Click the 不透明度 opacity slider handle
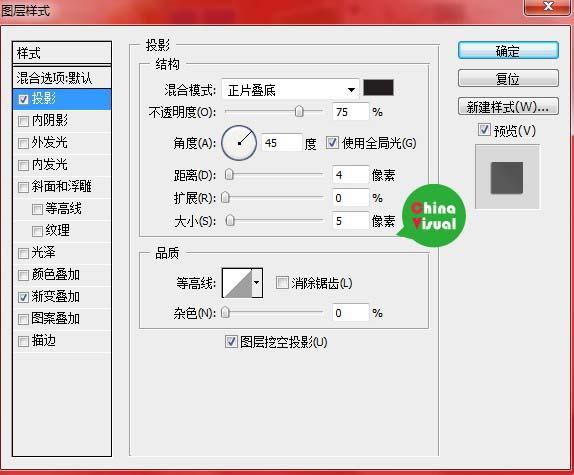 point(299,111)
